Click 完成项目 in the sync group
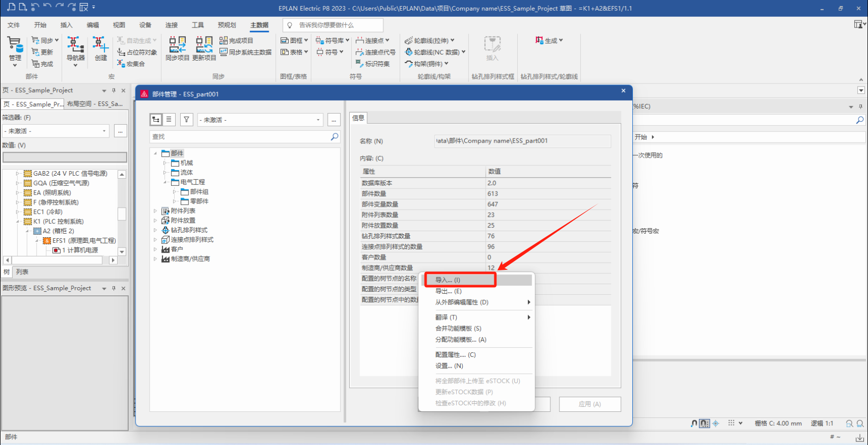 pyautogui.click(x=236, y=40)
